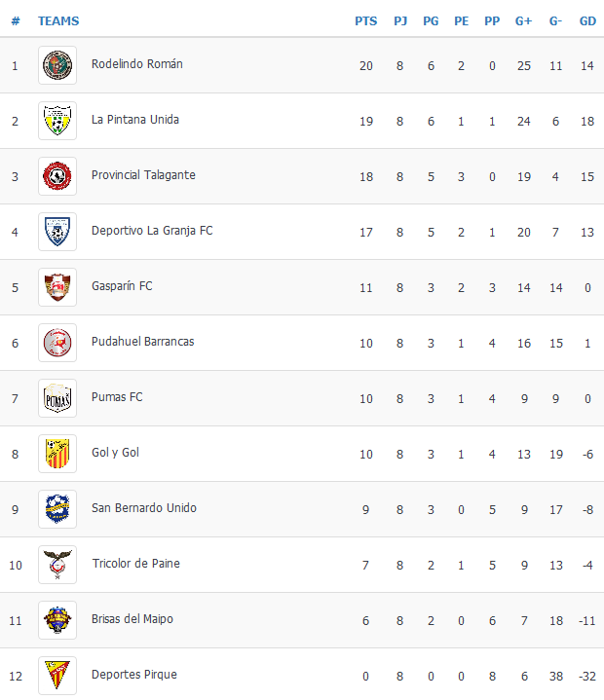Click the Rodelindo Román team crest
Image resolution: width=604 pixels, height=700 pixels.
(x=57, y=65)
